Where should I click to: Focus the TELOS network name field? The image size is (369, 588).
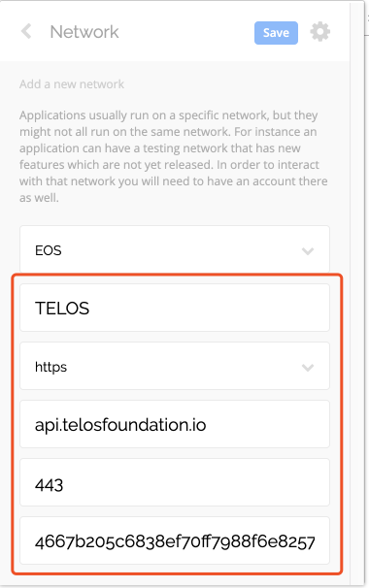point(175,308)
